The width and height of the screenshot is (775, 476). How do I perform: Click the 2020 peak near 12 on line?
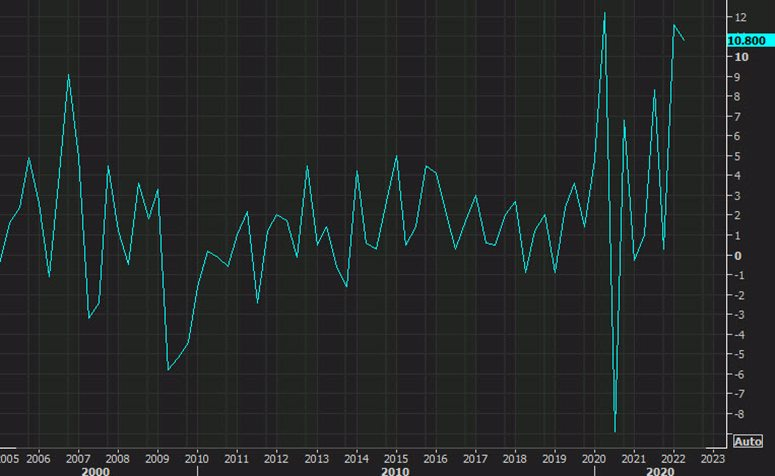[604, 13]
